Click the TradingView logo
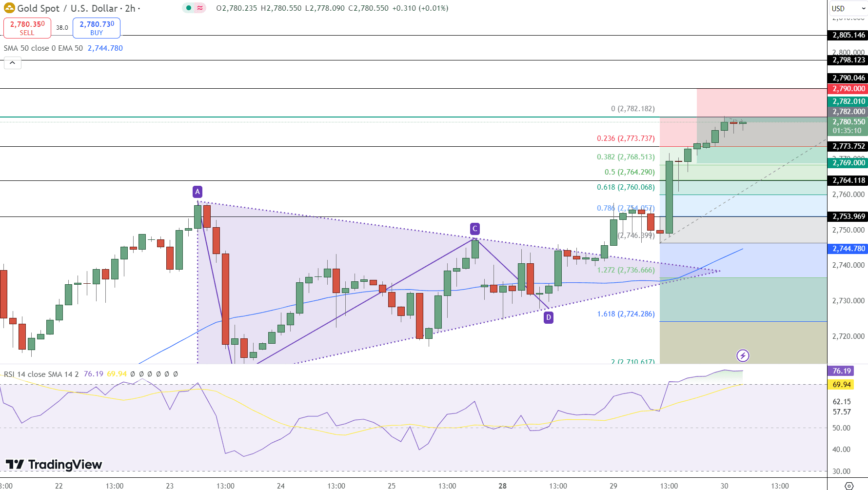The height and width of the screenshot is (490, 868). click(54, 464)
